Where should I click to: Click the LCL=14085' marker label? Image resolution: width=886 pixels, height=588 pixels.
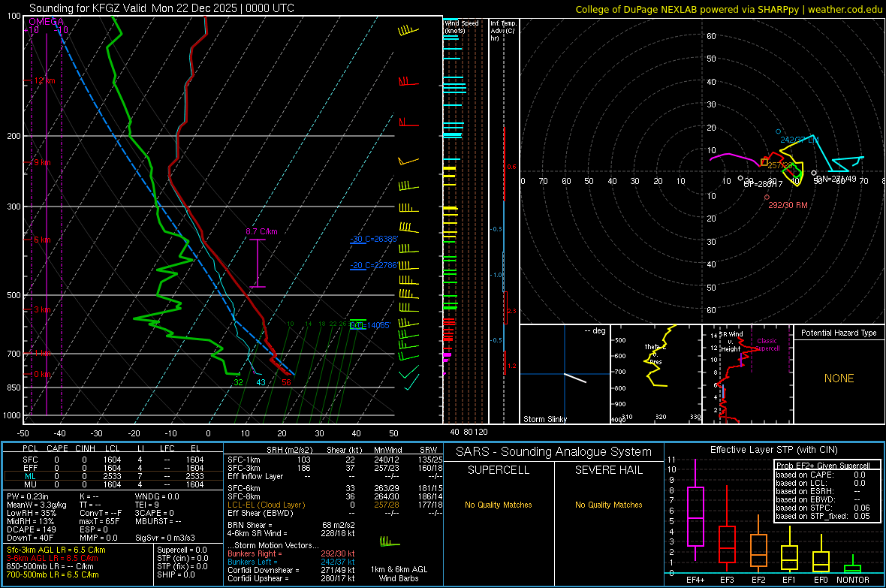point(370,326)
